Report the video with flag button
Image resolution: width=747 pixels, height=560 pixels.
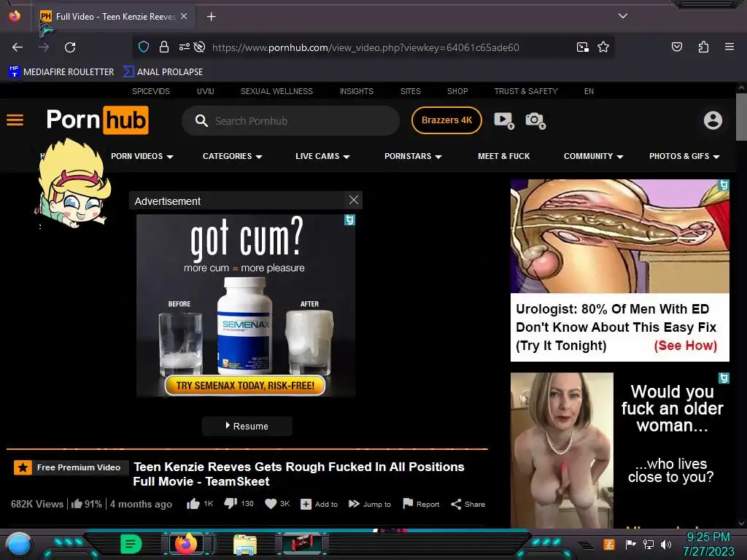(421, 504)
